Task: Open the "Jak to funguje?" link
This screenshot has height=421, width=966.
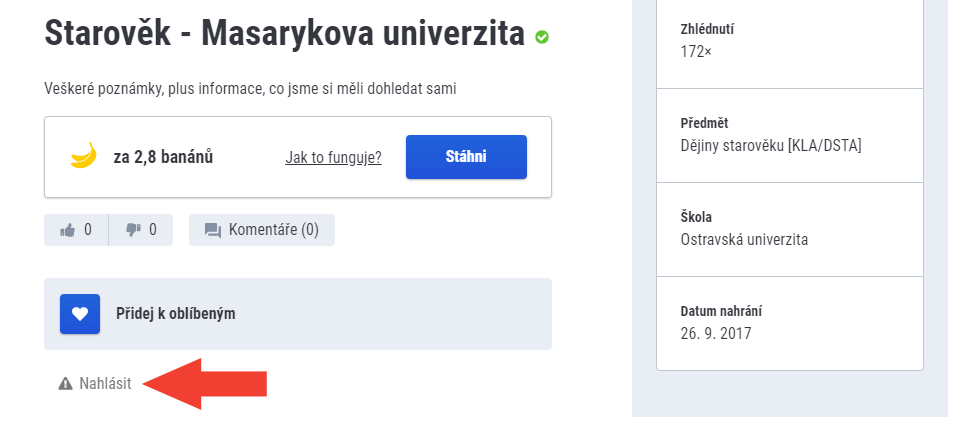Action: pos(333,157)
